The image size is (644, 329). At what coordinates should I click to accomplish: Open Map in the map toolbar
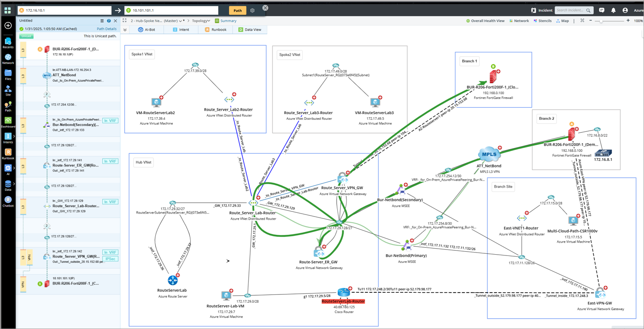[562, 21]
